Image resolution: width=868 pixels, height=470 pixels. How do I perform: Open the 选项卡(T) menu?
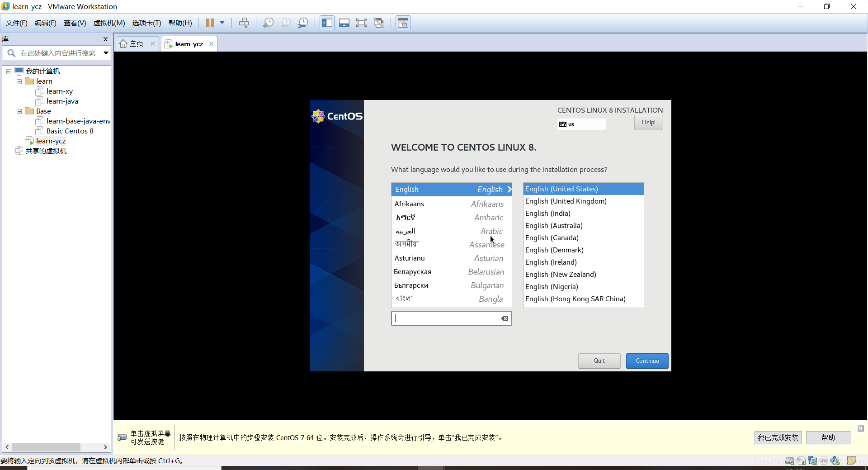click(146, 23)
